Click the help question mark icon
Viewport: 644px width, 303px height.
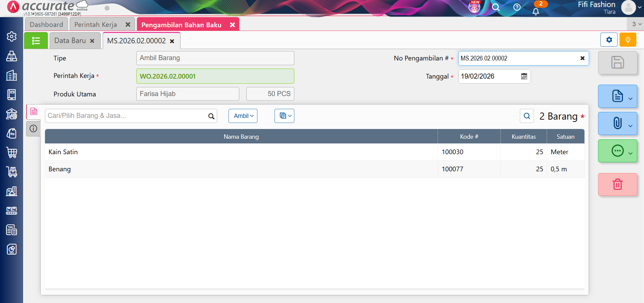[517, 7]
